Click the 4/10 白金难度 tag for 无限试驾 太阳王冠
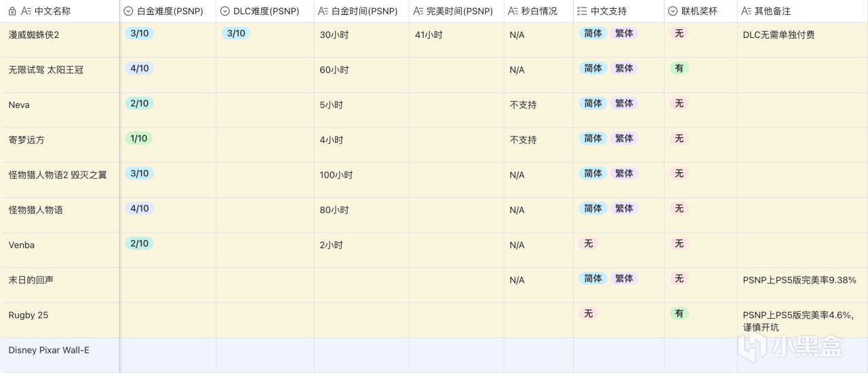This screenshot has height=373, width=868. coord(139,68)
